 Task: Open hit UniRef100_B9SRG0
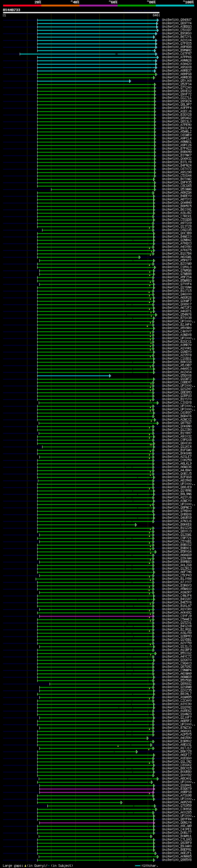coord(176,33)
